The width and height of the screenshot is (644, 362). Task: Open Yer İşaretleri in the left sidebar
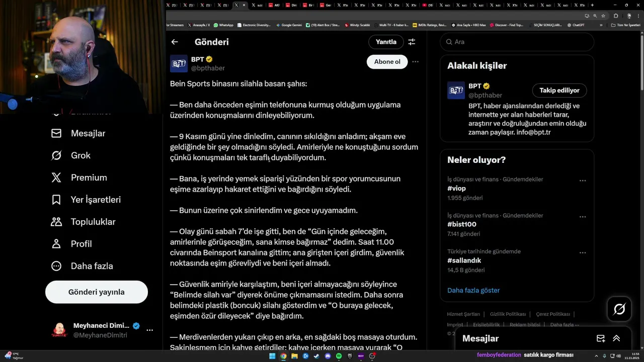coord(86,200)
